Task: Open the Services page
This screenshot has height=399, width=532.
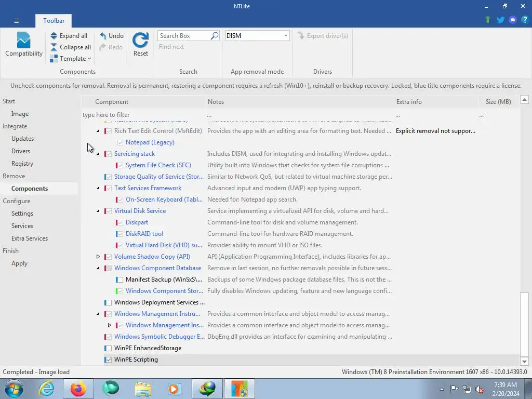Action: 22,226
